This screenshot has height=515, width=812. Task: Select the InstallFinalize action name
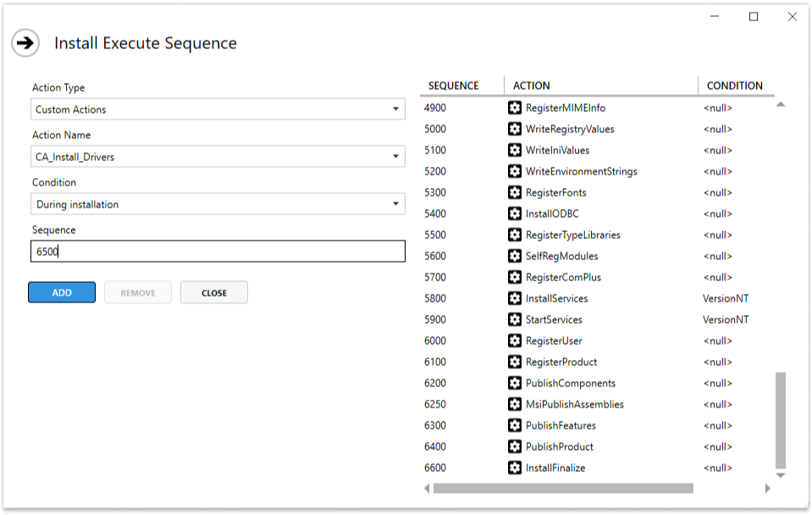click(x=555, y=468)
